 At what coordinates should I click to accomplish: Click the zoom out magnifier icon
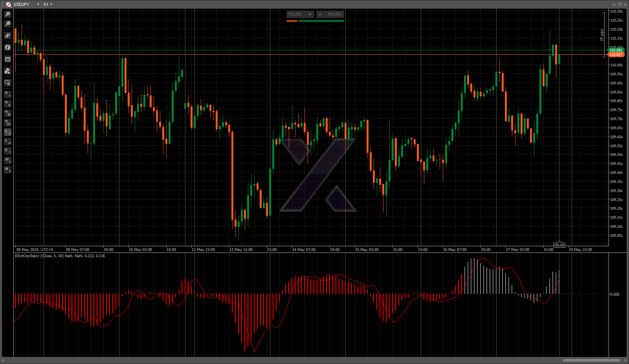(x=7, y=24)
